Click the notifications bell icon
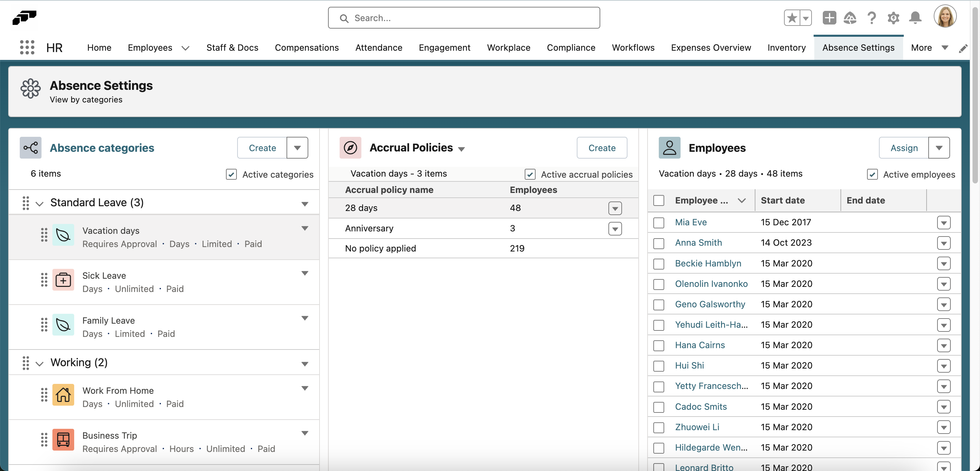980x471 pixels. [915, 17]
